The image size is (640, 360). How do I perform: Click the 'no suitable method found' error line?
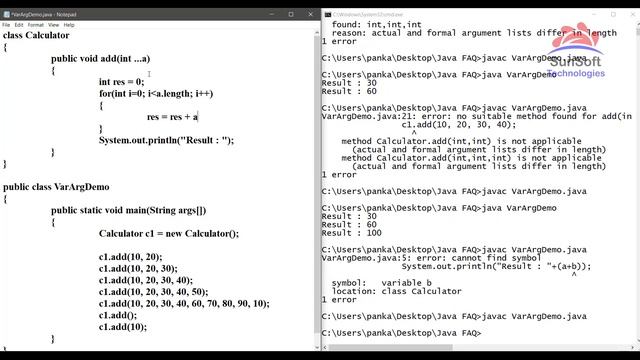pyautogui.click(x=477, y=116)
